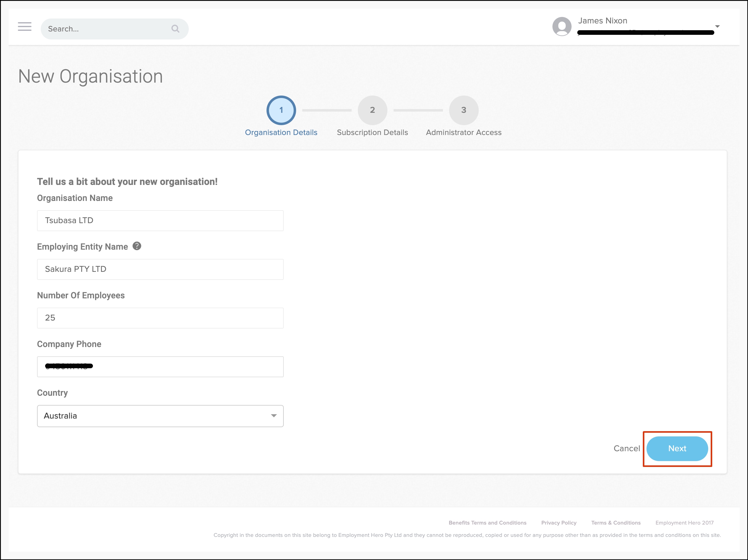Click the Administrator Access step label
Image resolution: width=748 pixels, height=560 pixels.
point(464,133)
